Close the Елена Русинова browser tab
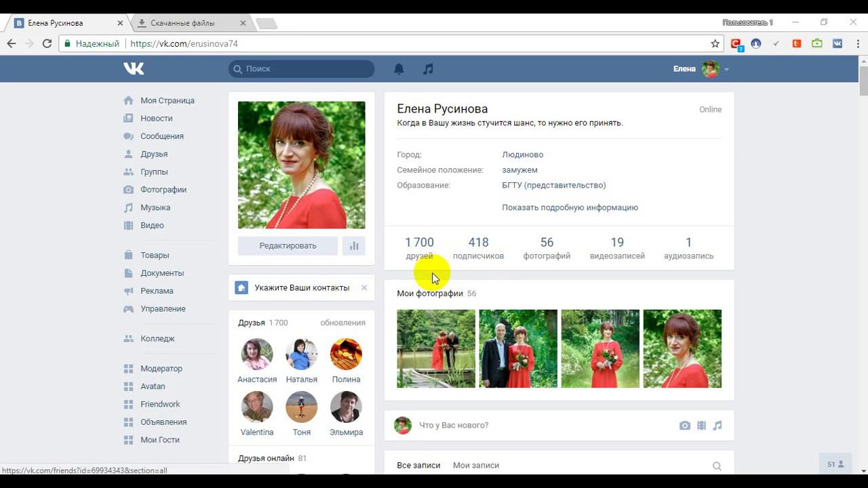Image resolution: width=868 pixels, height=488 pixels. (121, 23)
